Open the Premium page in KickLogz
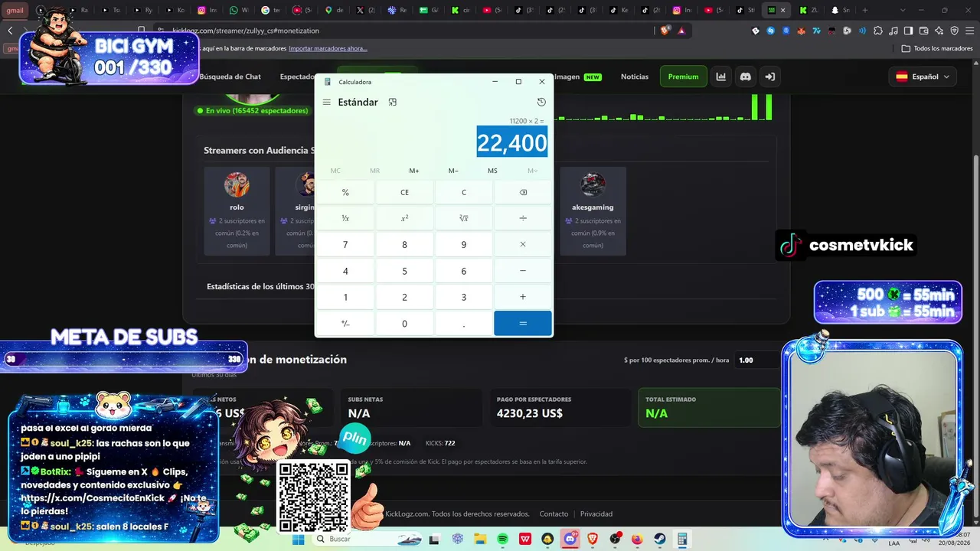The height and width of the screenshot is (551, 980). pyautogui.click(x=683, y=77)
